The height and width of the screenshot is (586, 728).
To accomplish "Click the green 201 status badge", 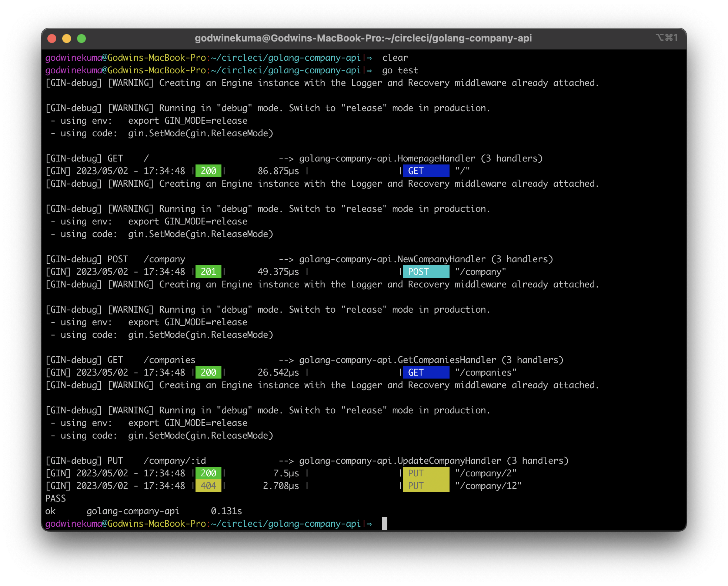I will (x=208, y=272).
